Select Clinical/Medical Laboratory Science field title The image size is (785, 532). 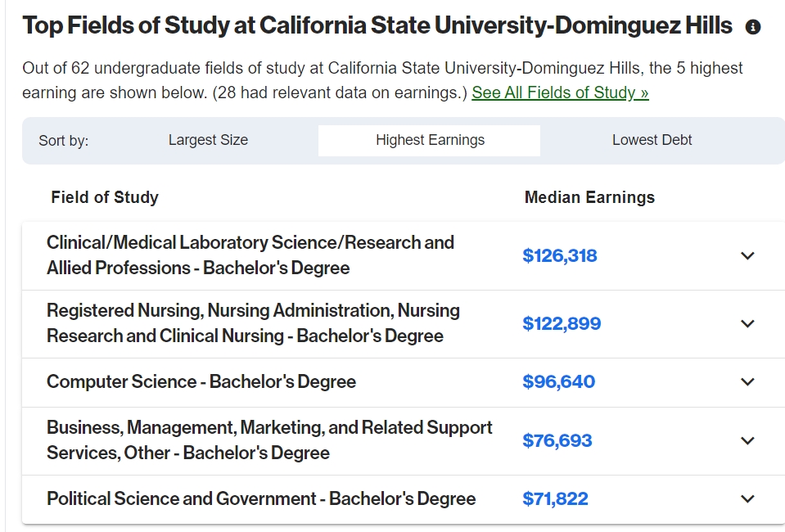(250, 255)
